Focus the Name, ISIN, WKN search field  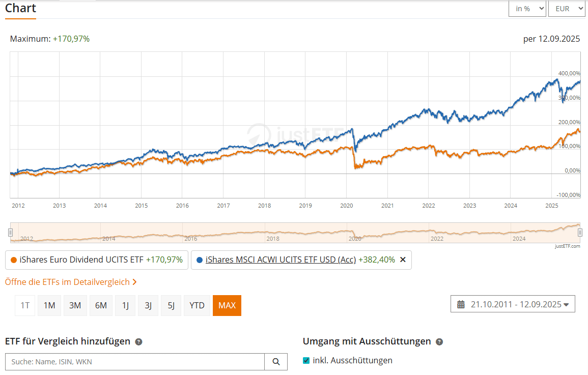[135, 362]
